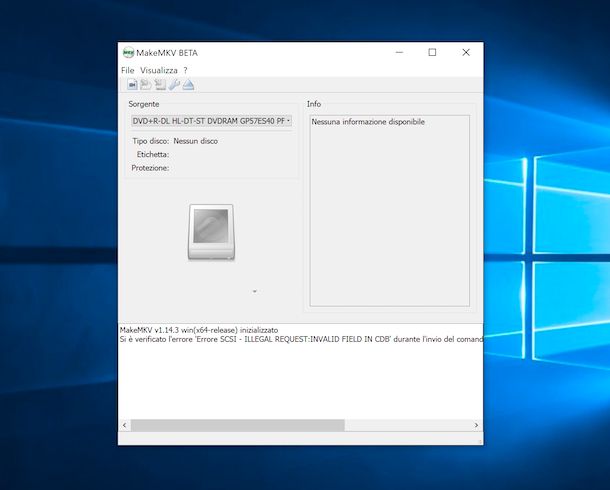Expand the Sorgente drive dropdown

pyautogui.click(x=212, y=121)
